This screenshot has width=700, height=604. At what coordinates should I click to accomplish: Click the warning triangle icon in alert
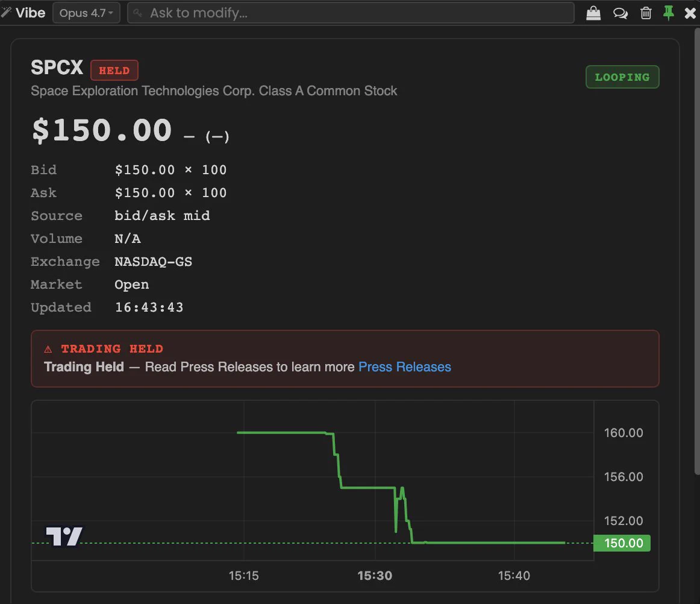[x=48, y=349]
